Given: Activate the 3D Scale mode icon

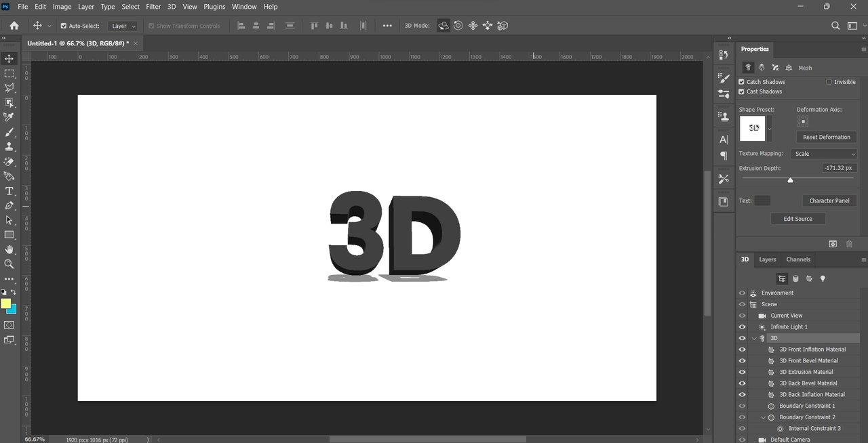Looking at the screenshot, I should [503, 26].
